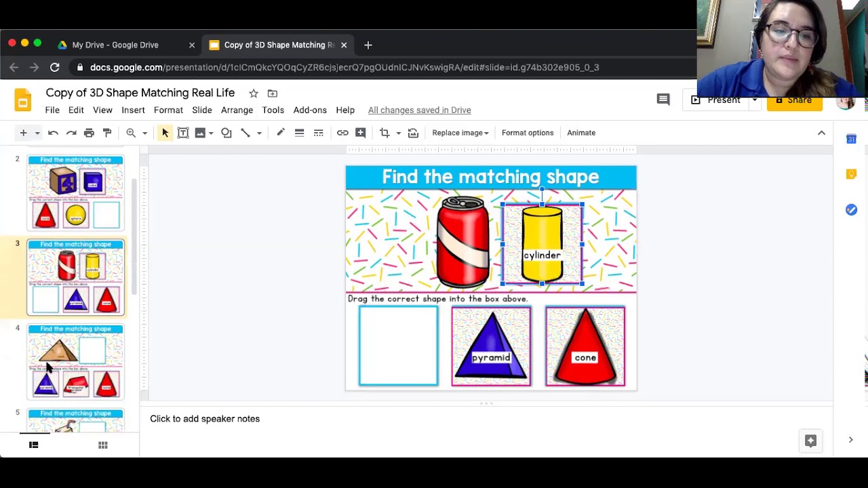The height and width of the screenshot is (488, 868).
Task: Open zoom level dropdown arrow
Action: [144, 133]
